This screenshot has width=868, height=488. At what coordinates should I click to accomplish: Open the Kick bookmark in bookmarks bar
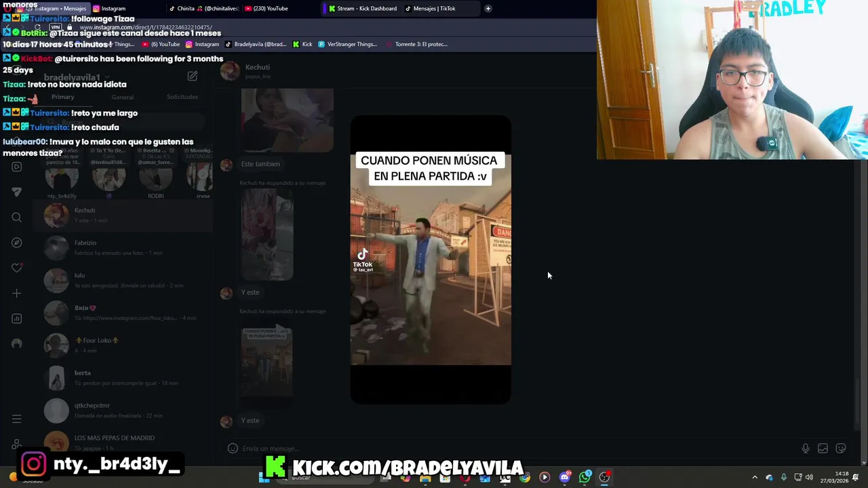302,44
